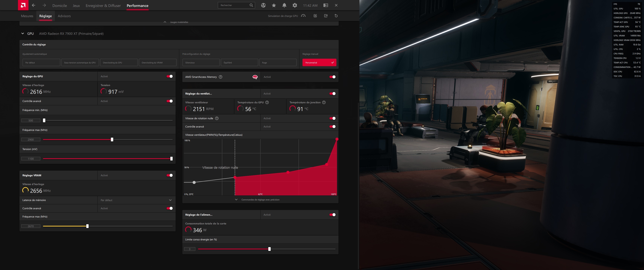This screenshot has height=270, width=644.
Task: Click the Fréquence max GPU slider handle
Action: click(112, 139)
